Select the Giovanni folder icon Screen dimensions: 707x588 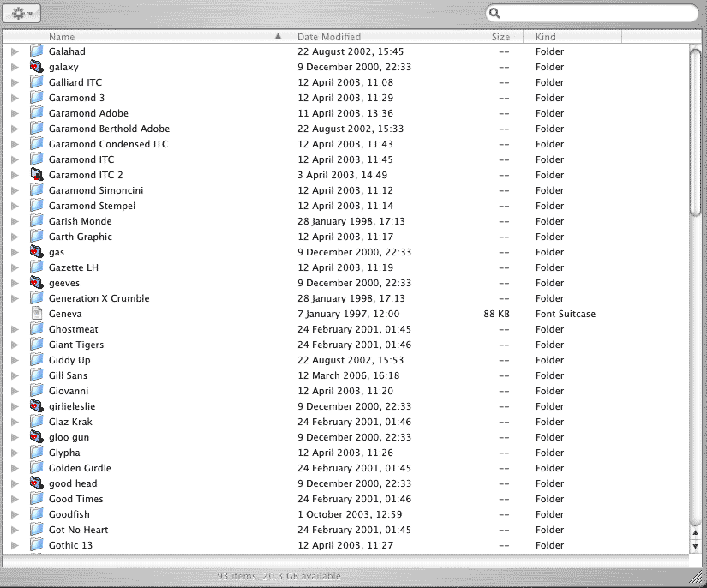(x=37, y=391)
